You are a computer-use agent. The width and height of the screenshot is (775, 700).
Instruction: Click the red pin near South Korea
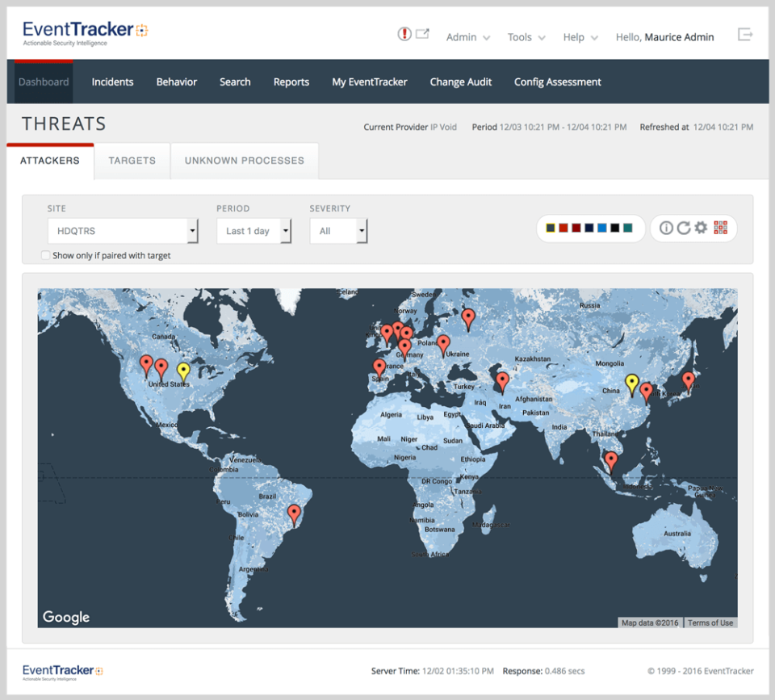tap(646, 393)
